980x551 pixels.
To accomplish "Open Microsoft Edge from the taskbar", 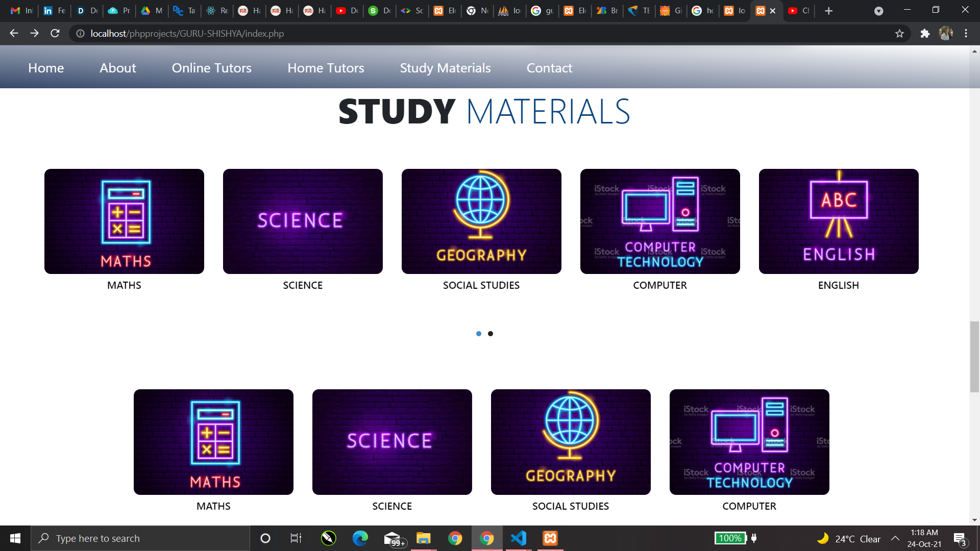I will pos(360,538).
